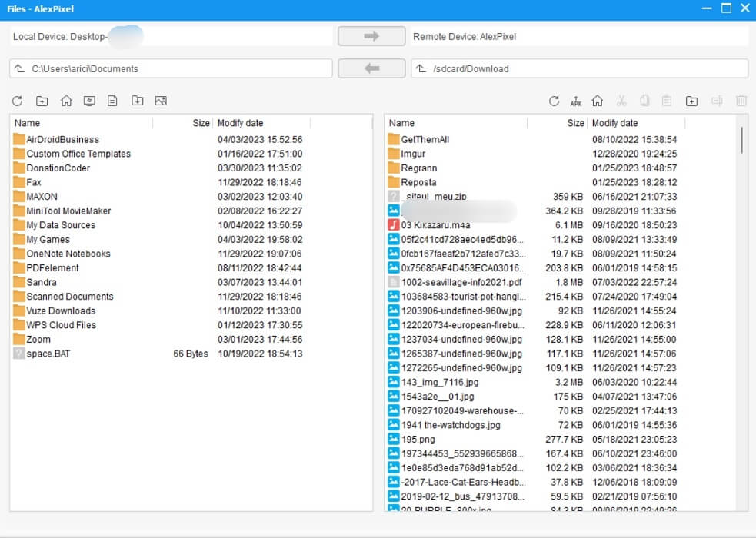Screen dimensions: 756x538
Task: Click the local path input field
Action: [x=169, y=68]
